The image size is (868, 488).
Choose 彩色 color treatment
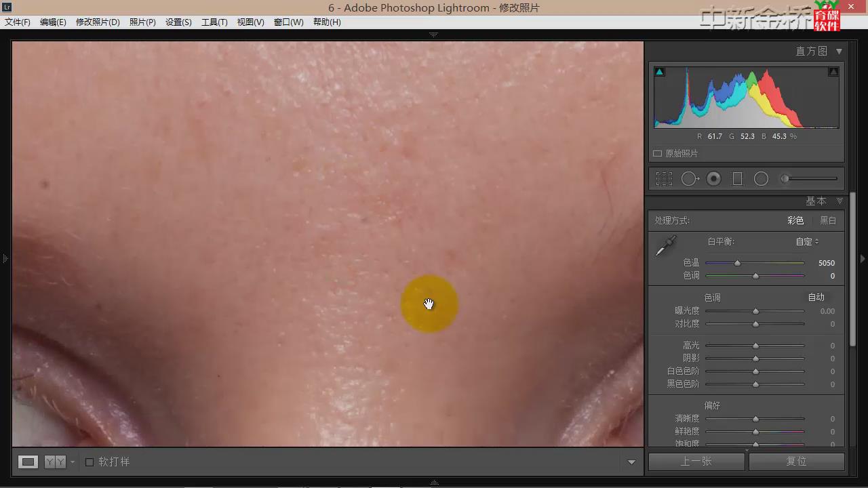(795, 220)
